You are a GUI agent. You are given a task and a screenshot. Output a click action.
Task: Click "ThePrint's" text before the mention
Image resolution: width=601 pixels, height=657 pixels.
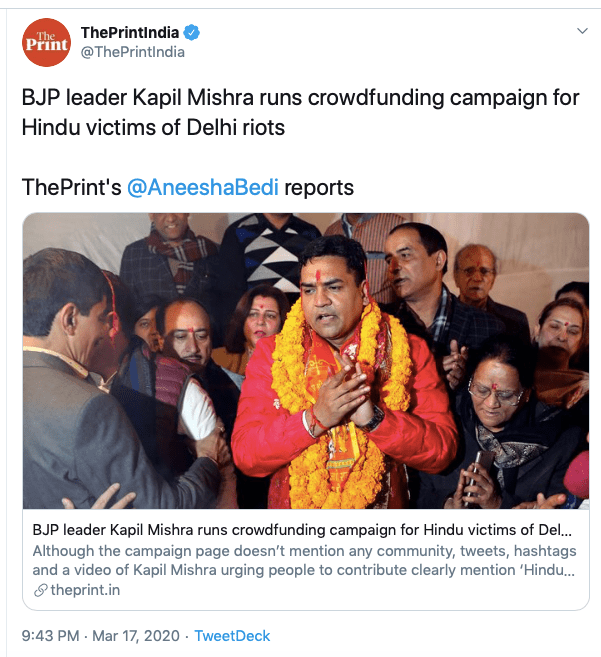[70, 188]
